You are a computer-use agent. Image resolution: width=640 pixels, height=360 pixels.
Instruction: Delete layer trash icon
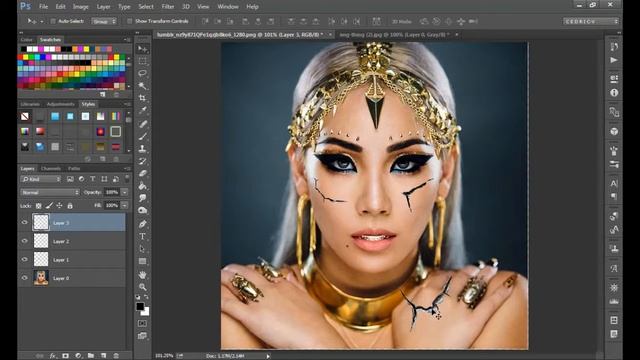coord(116,356)
